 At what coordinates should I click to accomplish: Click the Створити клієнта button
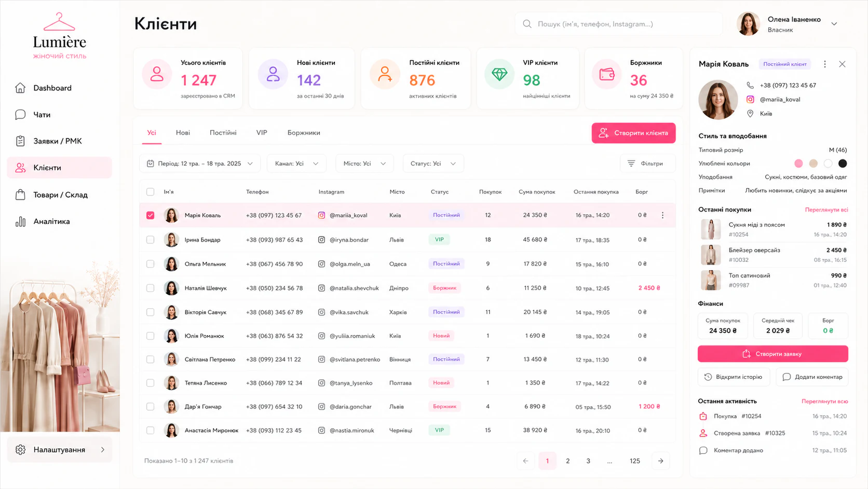coord(633,133)
